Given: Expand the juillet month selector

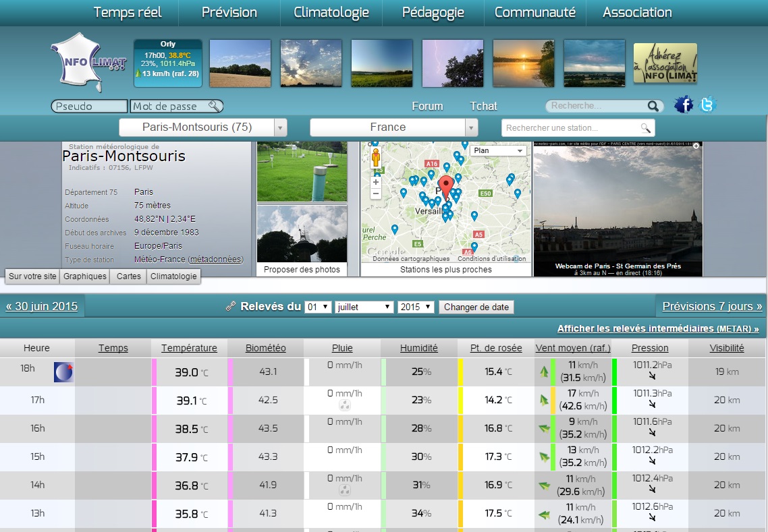Looking at the screenshot, I should [364, 307].
